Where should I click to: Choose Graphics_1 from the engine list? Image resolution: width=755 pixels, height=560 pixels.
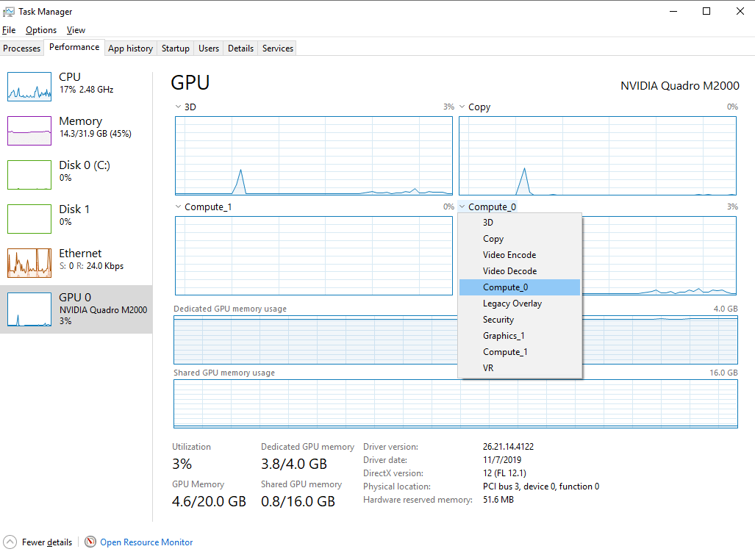point(520,336)
